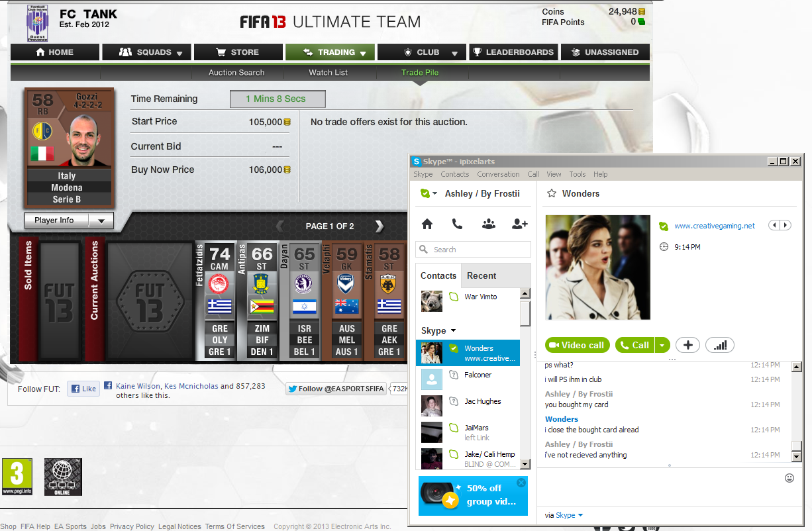Image resolution: width=812 pixels, height=531 pixels.
Task: Select Jac Hughes in the Skype contacts
Action: (468, 405)
